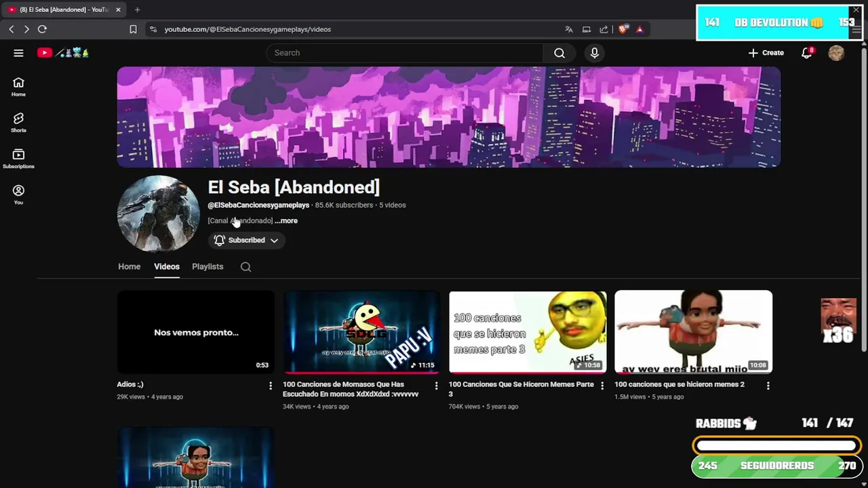The image size is (868, 488).
Task: Click the YouTube search field
Action: pyautogui.click(x=405, y=53)
